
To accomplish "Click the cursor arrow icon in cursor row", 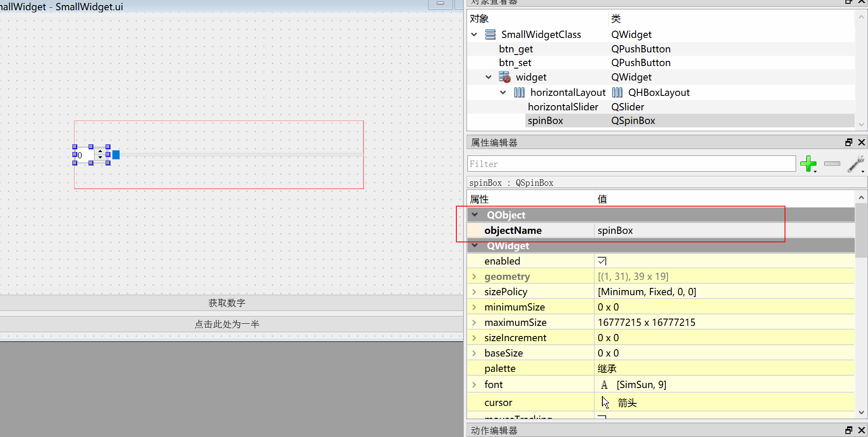I will [x=605, y=402].
